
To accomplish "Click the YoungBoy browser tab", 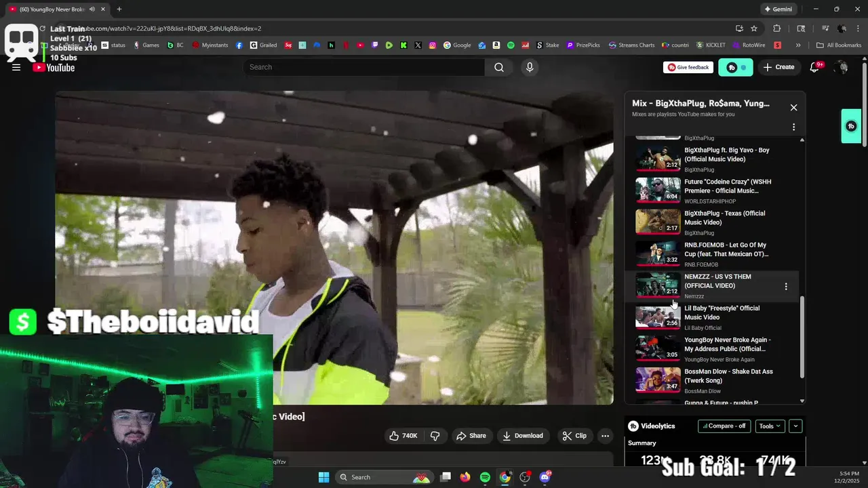I will click(x=56, y=9).
